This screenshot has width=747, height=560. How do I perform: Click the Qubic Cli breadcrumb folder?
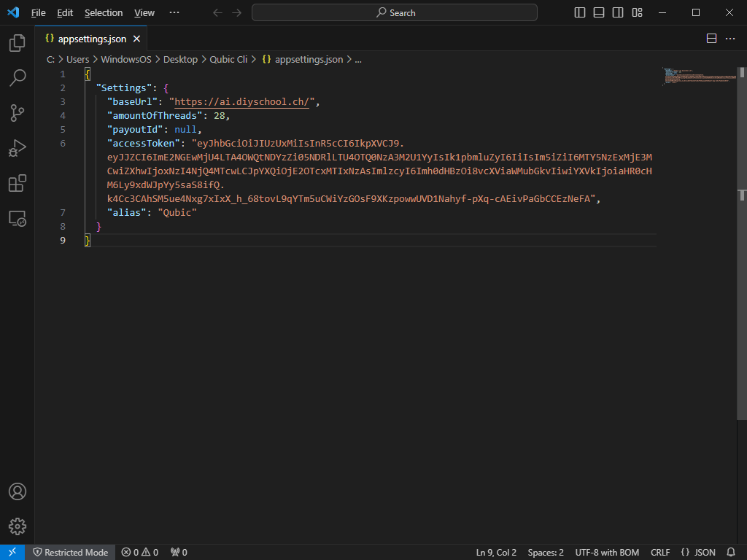tap(228, 59)
